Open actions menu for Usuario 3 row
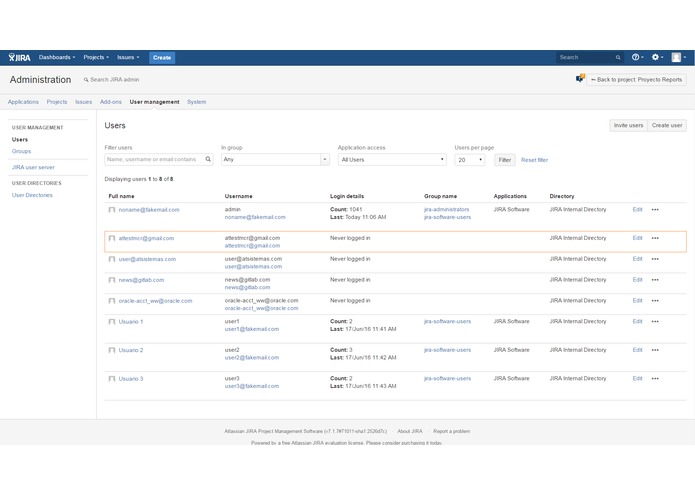695x494 pixels. (x=655, y=379)
